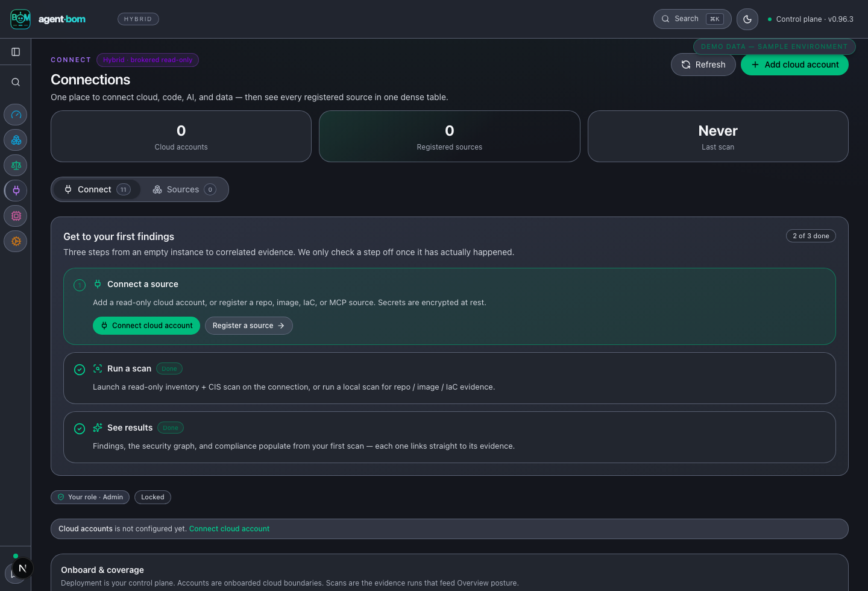Switch to the Connect tab
The height and width of the screenshot is (591, 868).
click(97, 189)
